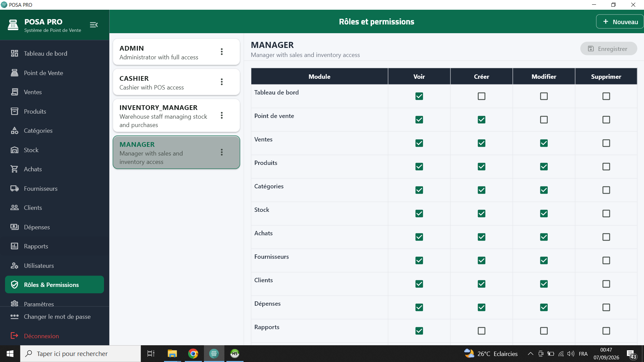Click the Stock warehouse icon
Screen dimensions: 644x362
point(14,150)
